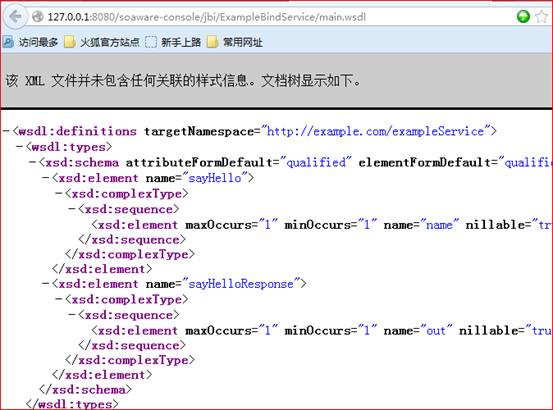This screenshot has height=410, width=553.
Task: Open the 火狐官方站点 bookmark folder
Action: click(x=102, y=42)
